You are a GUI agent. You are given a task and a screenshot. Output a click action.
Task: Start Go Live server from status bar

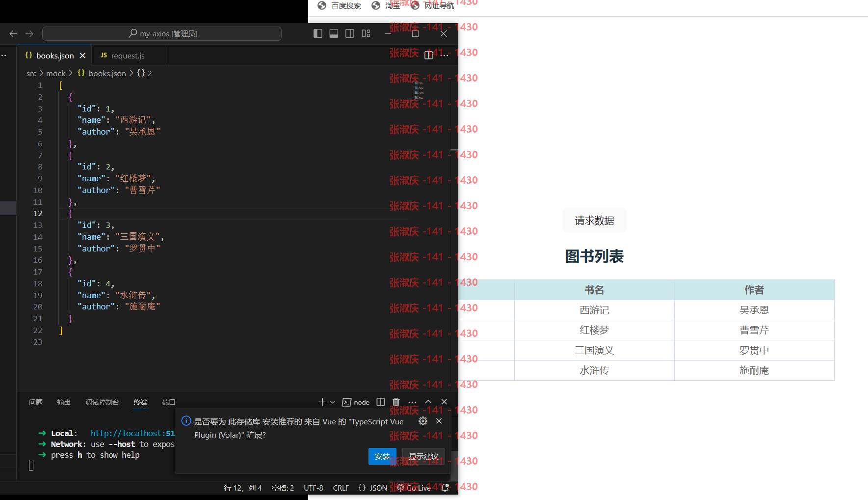point(414,488)
